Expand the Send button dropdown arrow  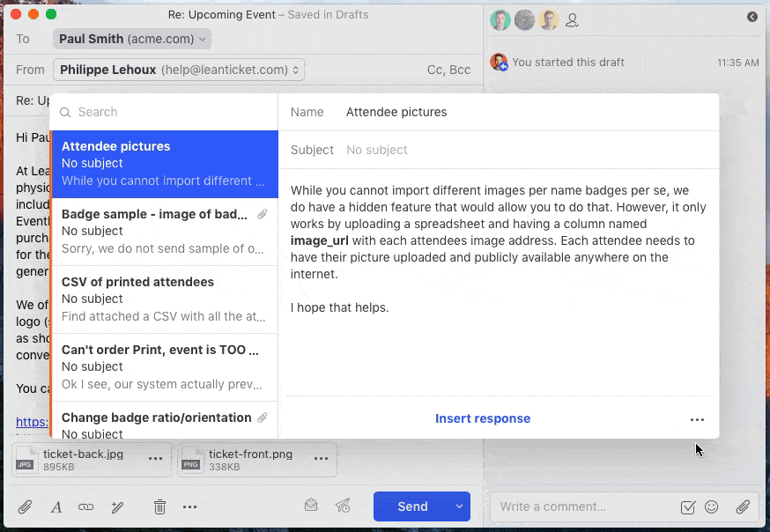coord(459,506)
